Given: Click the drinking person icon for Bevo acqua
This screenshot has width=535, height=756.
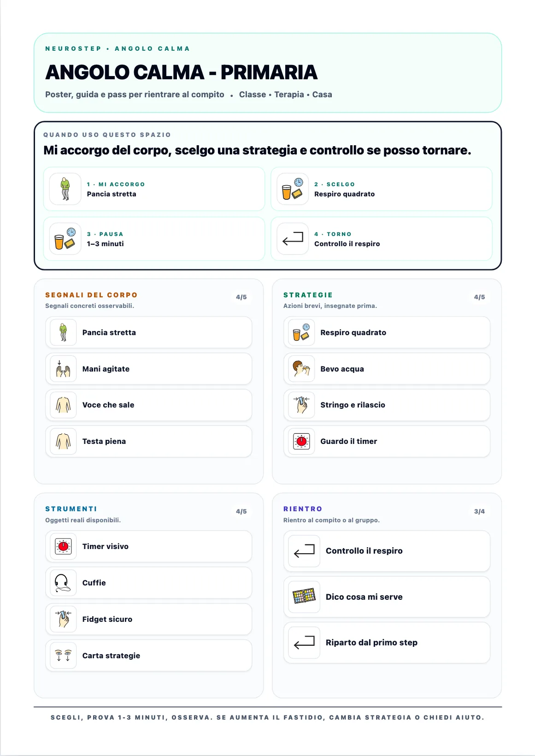Looking at the screenshot, I should click(x=301, y=369).
